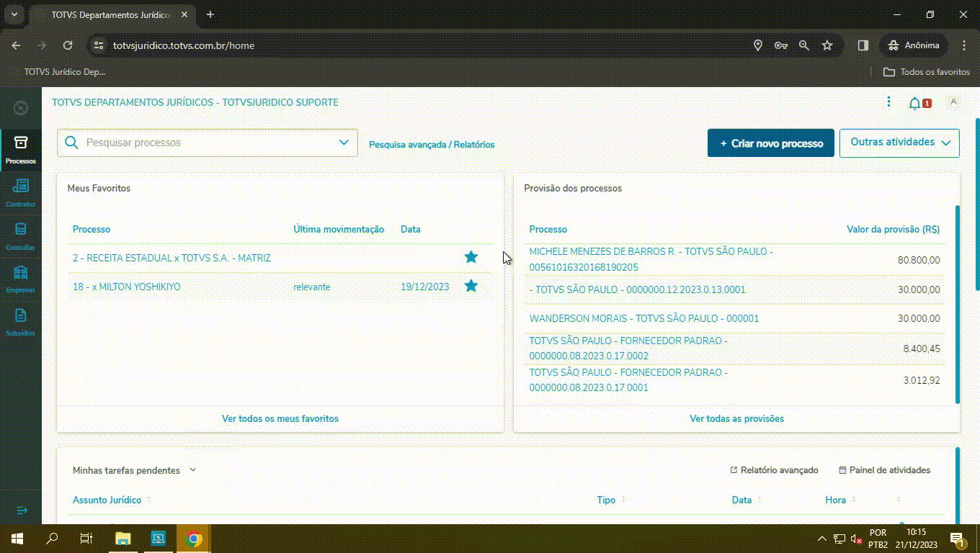The height and width of the screenshot is (553, 980).
Task: Open the Painel de atividades link
Action: click(x=885, y=470)
